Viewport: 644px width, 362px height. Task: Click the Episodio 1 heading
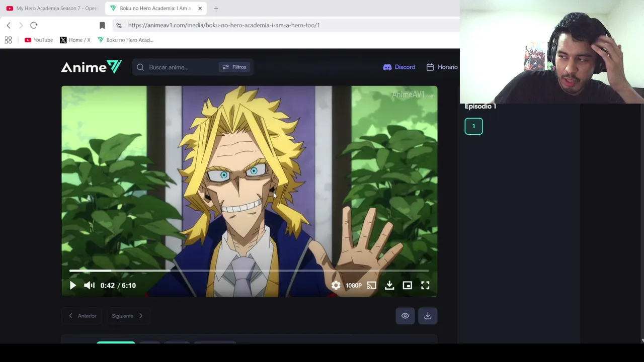[480, 106]
